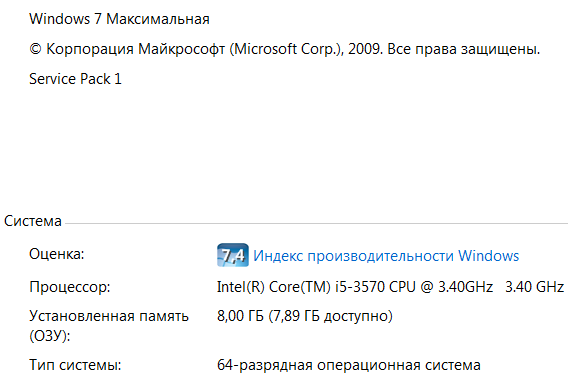568x380 pixels.
Task: Select the Windows 7 Максимальная edition text
Action: [119, 19]
